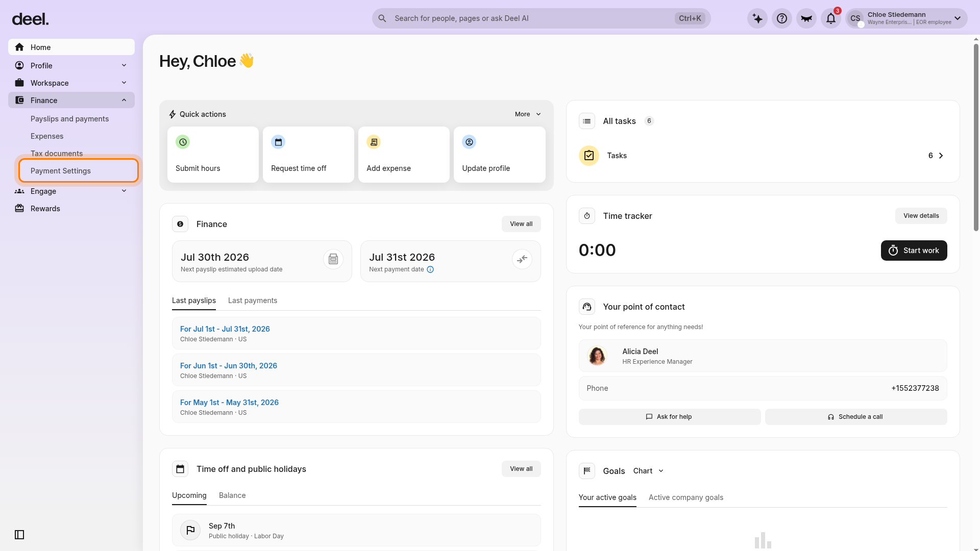Open the notifications bell
980x551 pixels.
tap(831, 18)
